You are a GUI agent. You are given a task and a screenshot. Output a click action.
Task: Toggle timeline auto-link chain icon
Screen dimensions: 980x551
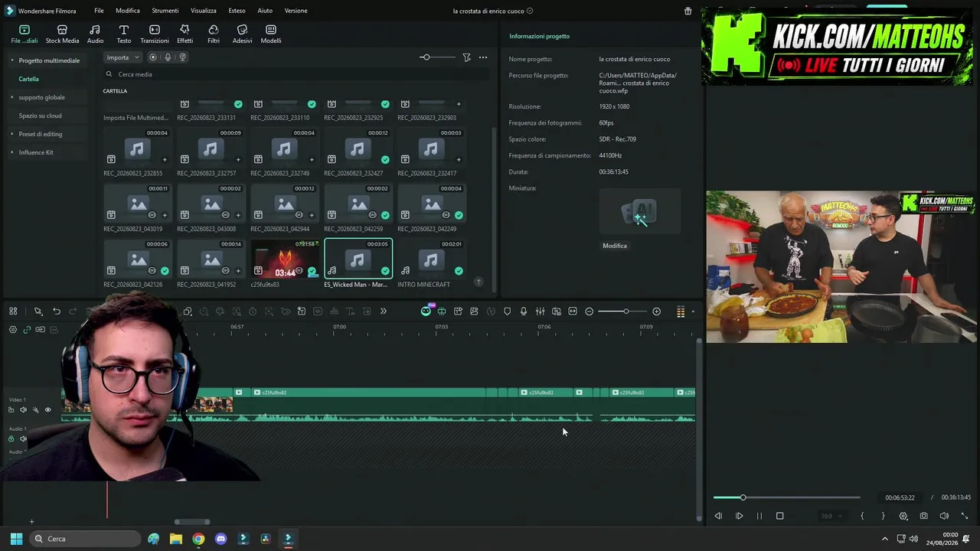pyautogui.click(x=27, y=330)
